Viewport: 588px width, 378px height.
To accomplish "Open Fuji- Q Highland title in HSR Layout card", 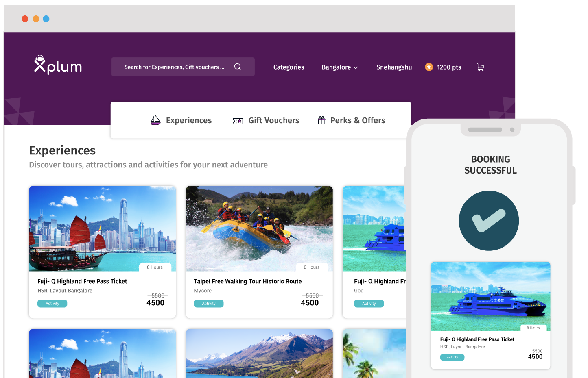I will [x=82, y=281].
